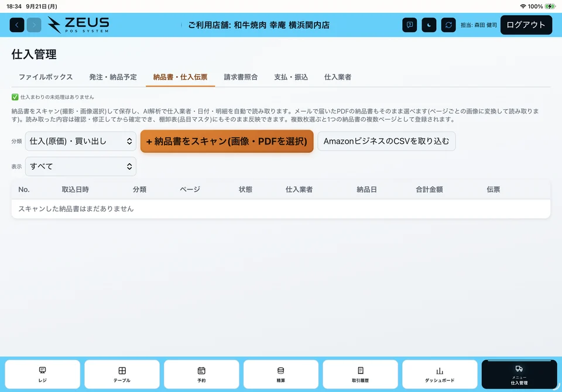This screenshot has width=562, height=392.
Task: Go back with the left arrow button
Action: point(17,25)
